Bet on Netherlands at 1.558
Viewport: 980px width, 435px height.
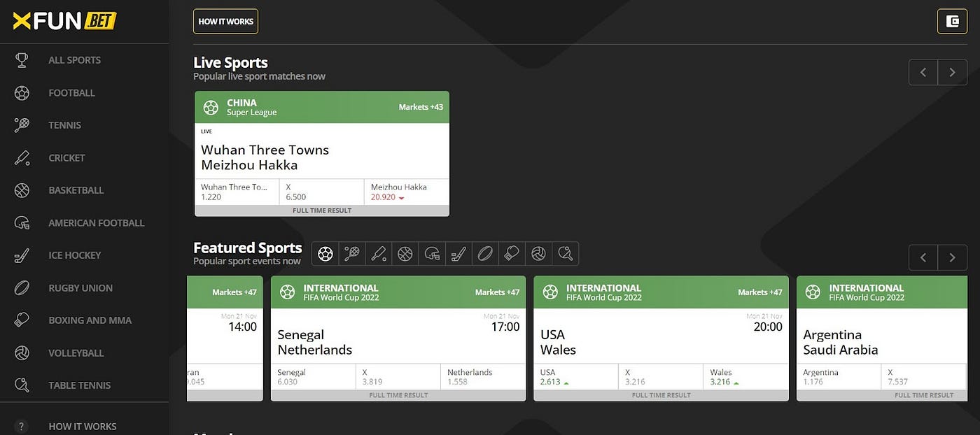(483, 377)
